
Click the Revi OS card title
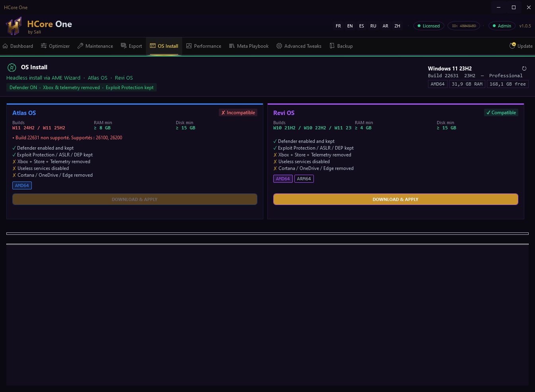point(284,113)
